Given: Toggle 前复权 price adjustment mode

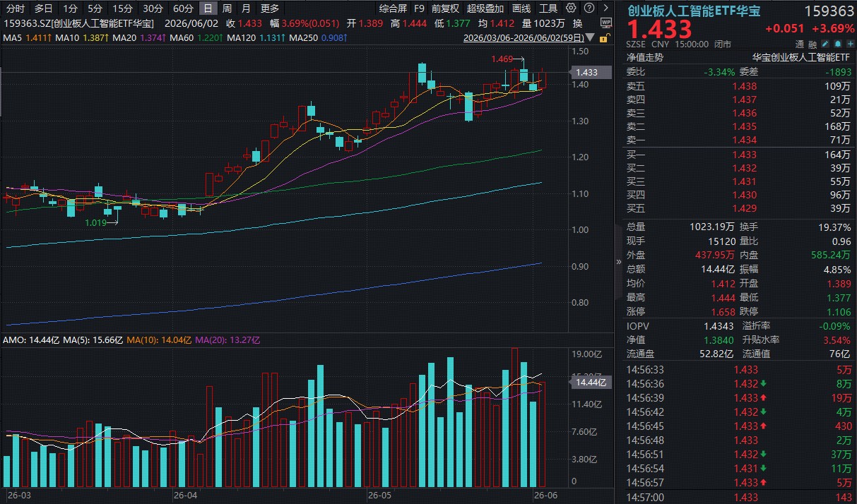Looking at the screenshot, I should coord(446,8).
